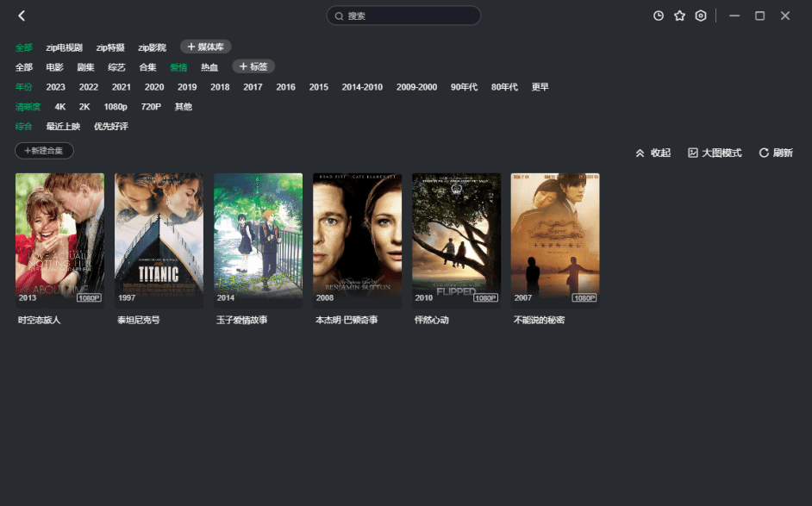Image resolution: width=812 pixels, height=506 pixels.
Task: Filter by 其他 resolution
Action: (184, 107)
